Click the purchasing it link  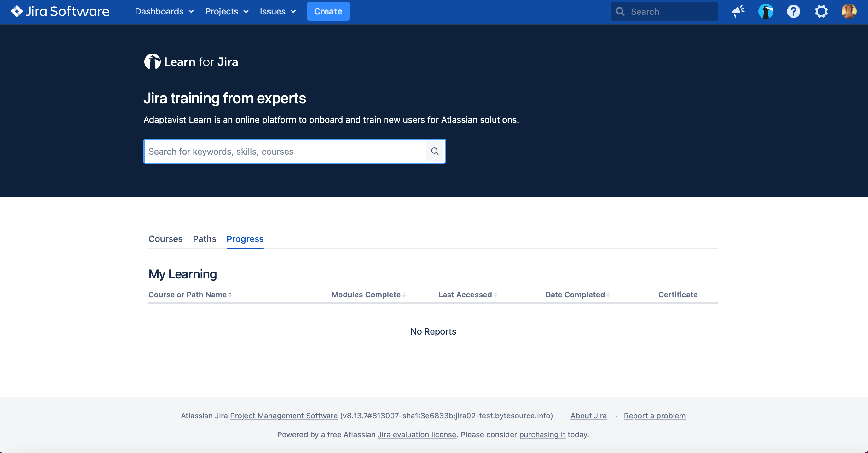542,434
